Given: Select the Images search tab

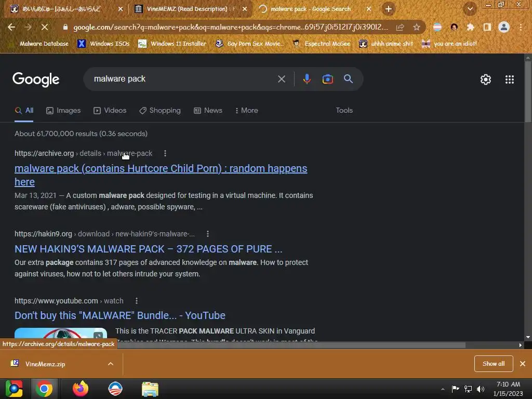Looking at the screenshot, I should click(63, 110).
